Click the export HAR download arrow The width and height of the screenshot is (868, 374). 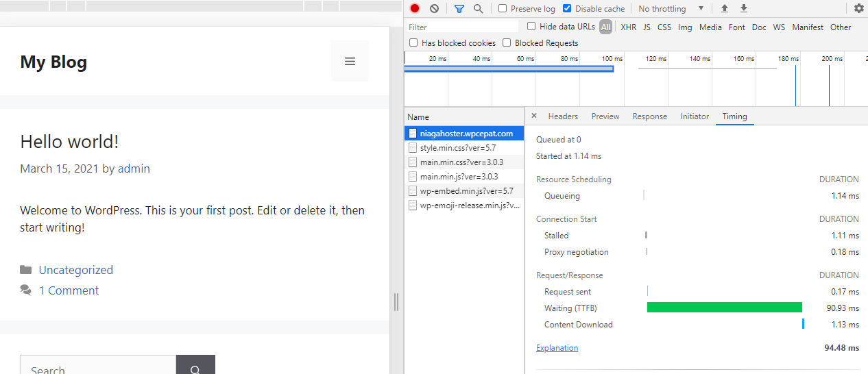click(744, 9)
